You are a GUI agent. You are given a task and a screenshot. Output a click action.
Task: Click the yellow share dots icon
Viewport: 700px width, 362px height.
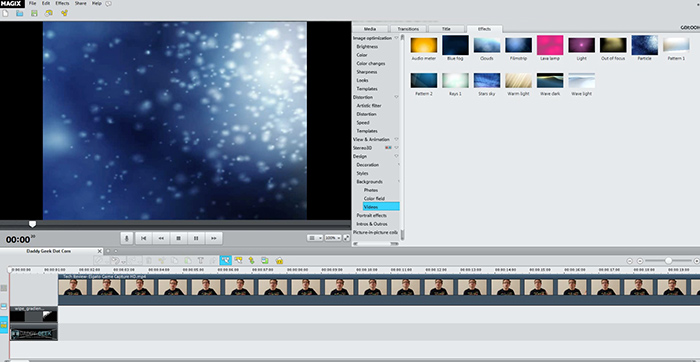tap(64, 13)
